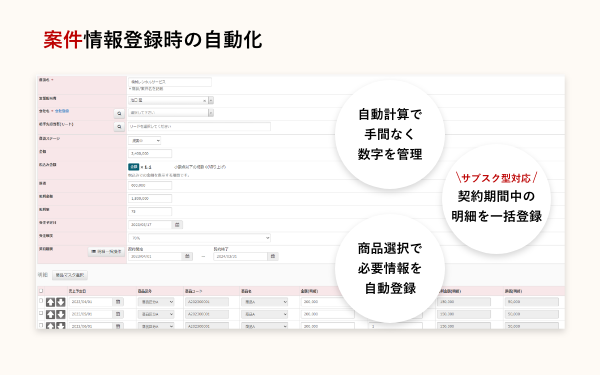Click search icon in the lead row
The image size is (600, 375).
[119, 127]
